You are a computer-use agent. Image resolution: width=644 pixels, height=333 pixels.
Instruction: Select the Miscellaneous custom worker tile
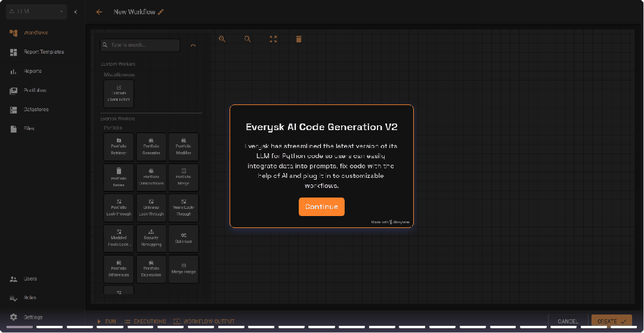coord(119,94)
